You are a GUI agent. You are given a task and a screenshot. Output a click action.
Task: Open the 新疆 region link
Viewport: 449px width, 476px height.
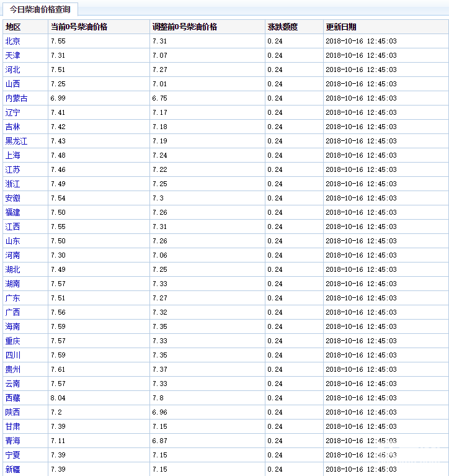pos(13,469)
